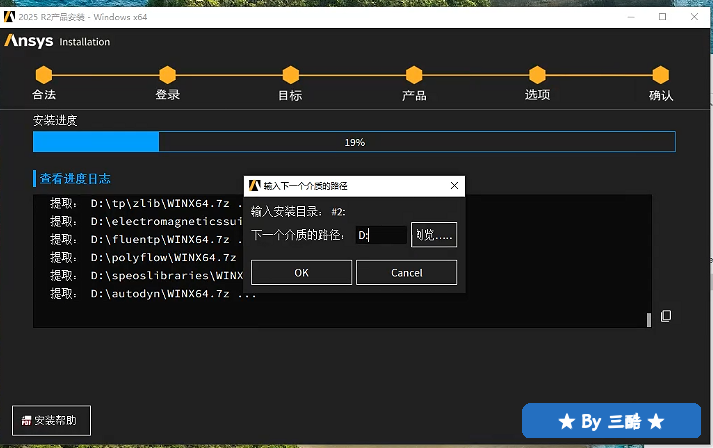Image resolution: width=713 pixels, height=448 pixels.
Task: Click the copy log icon
Action: 666,316
